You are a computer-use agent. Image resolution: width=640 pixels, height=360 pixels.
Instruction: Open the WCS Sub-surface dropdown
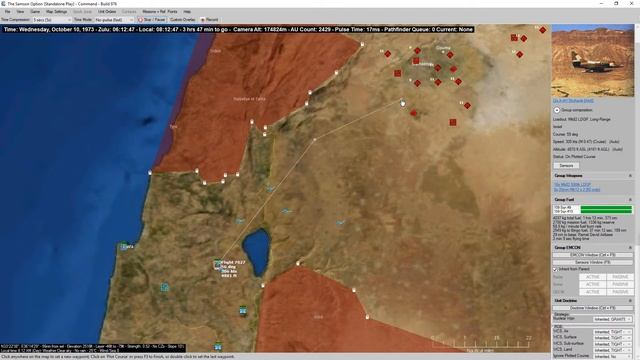point(612,344)
